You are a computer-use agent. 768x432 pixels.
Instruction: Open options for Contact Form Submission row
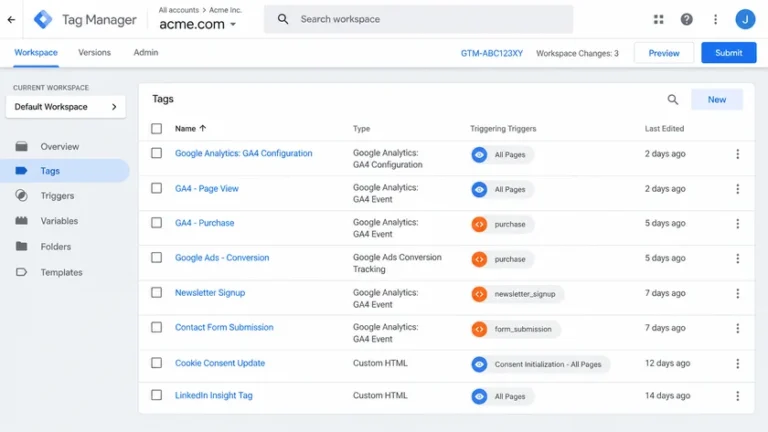(737, 328)
